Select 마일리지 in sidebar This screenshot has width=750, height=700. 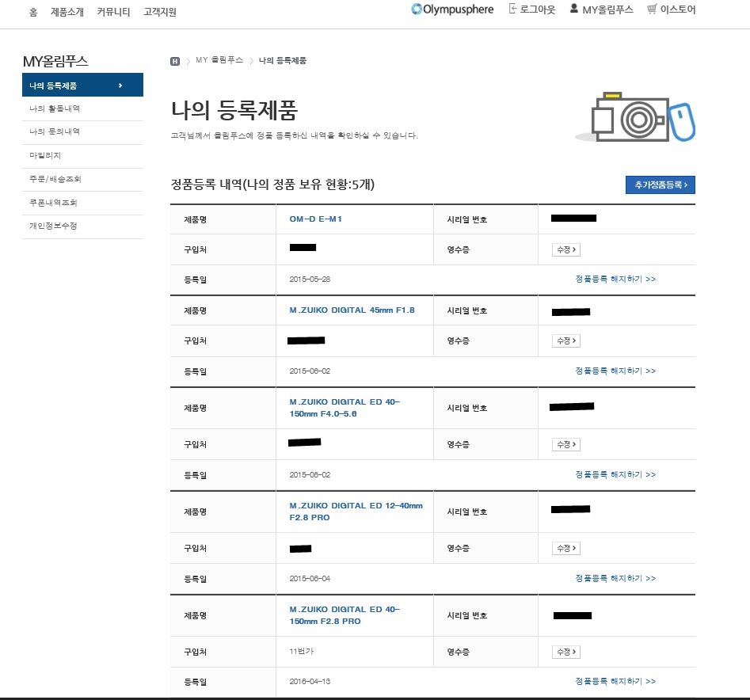tap(45, 156)
